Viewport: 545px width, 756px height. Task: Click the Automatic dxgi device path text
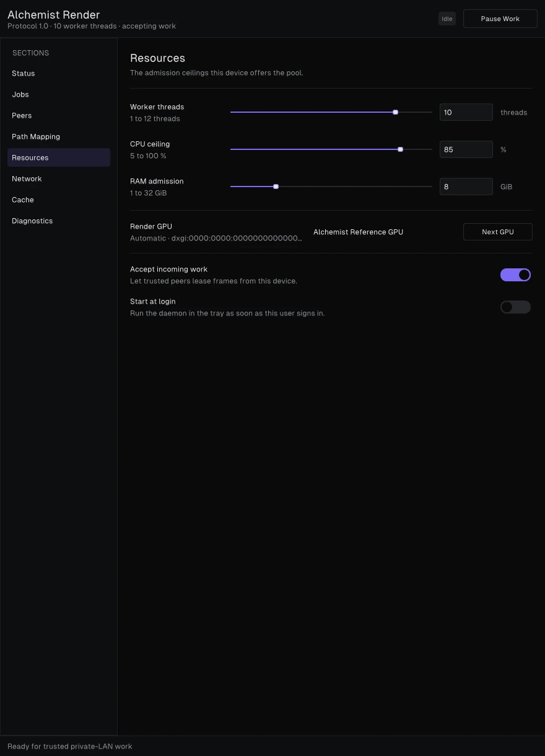point(216,238)
